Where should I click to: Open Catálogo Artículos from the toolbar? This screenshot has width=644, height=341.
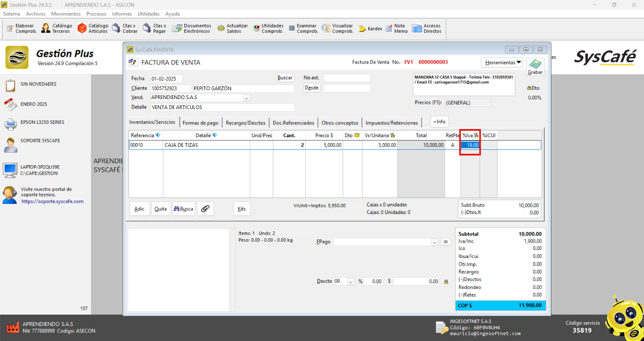point(93,29)
